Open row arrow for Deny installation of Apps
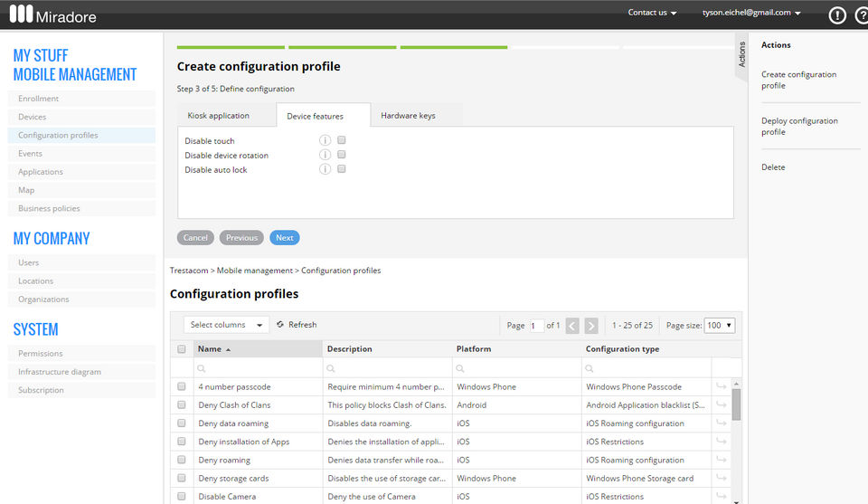This screenshot has width=868, height=504. click(721, 442)
